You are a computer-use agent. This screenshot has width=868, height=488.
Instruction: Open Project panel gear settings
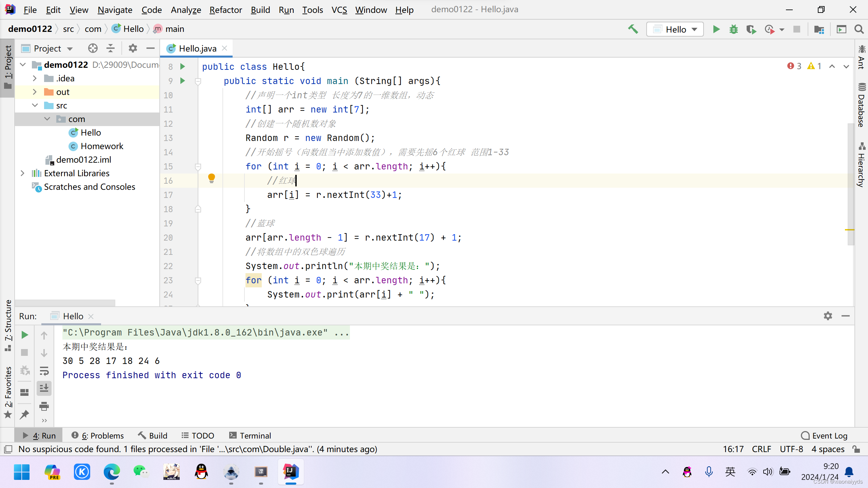[133, 48]
